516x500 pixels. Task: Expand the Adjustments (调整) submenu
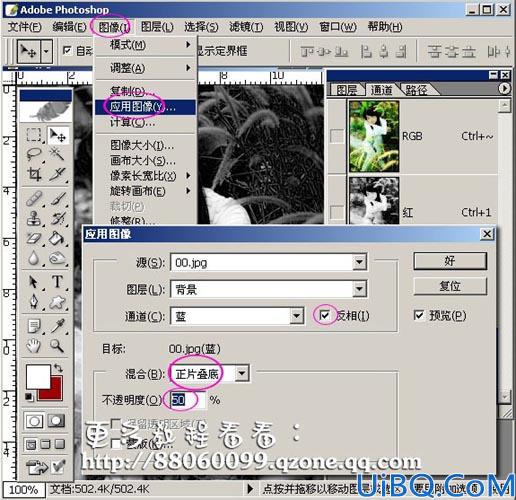[x=145, y=68]
